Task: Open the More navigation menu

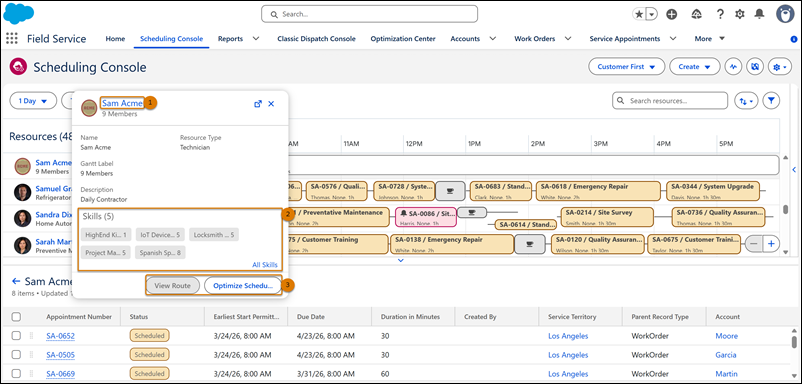Action: (710, 38)
